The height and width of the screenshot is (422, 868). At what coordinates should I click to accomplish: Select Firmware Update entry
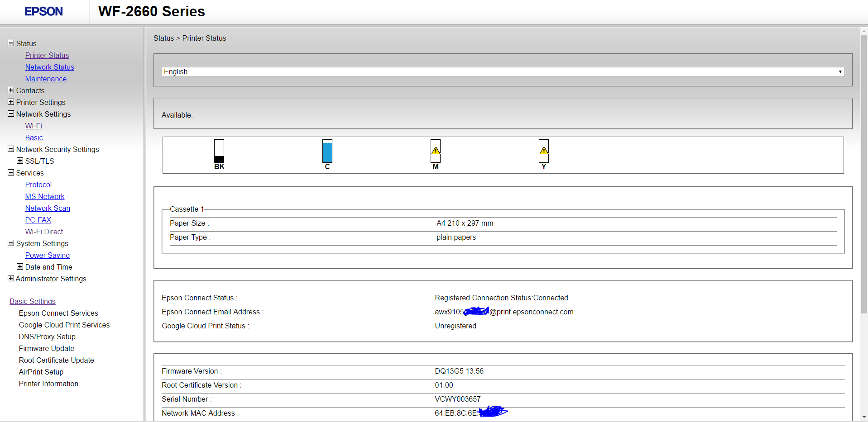[x=47, y=348]
